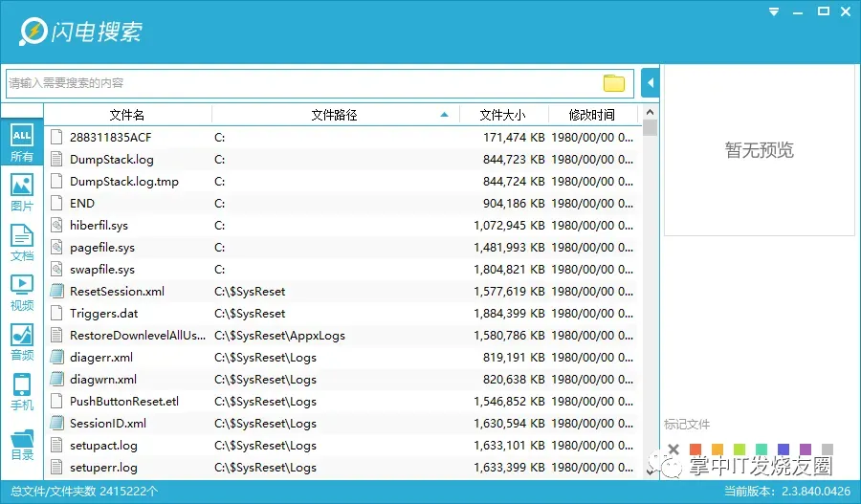Choose the purple mark color swatch
Screen dimensions: 861x504
pos(806,449)
